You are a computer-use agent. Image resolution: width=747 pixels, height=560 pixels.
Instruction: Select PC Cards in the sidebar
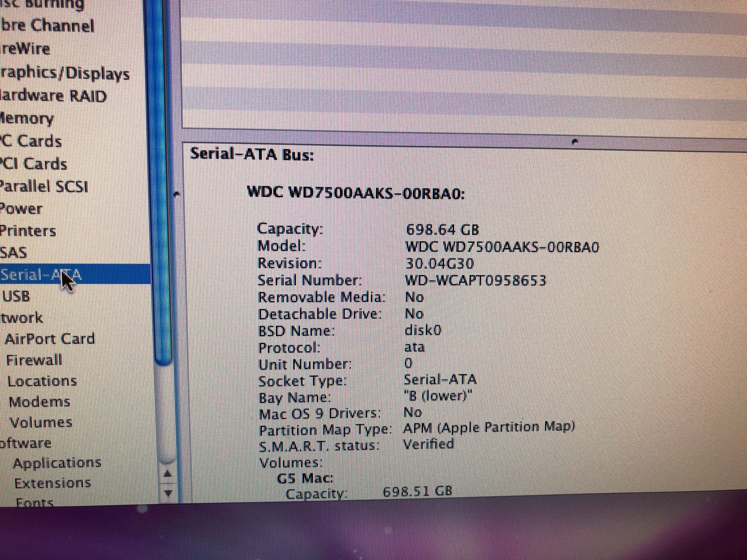point(31,141)
